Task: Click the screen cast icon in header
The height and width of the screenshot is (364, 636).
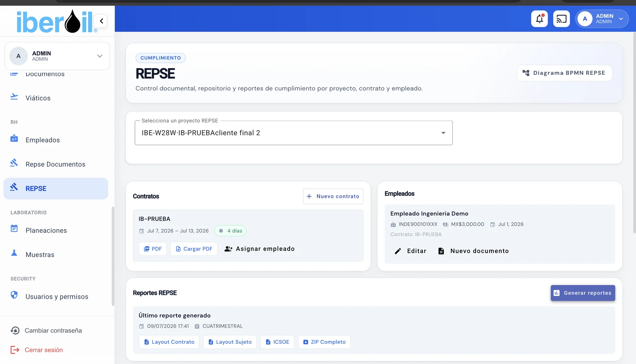Action: (x=561, y=19)
